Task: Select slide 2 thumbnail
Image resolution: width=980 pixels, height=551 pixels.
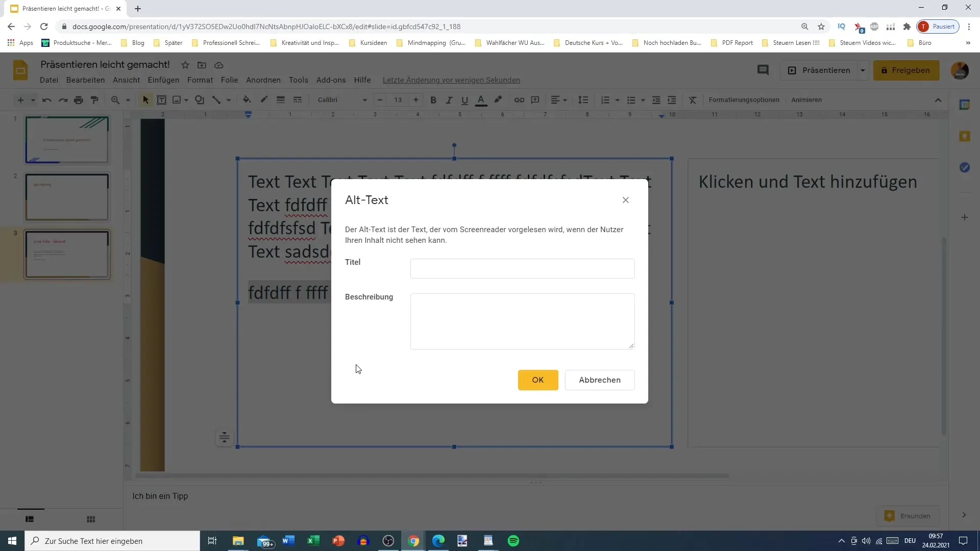Action: pyautogui.click(x=67, y=197)
